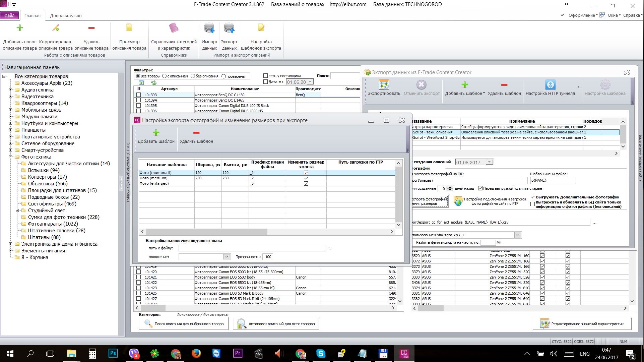Toggle canvas resize checkbox for Фото (thumbnail)
This screenshot has width=644, height=362.
[x=306, y=173]
